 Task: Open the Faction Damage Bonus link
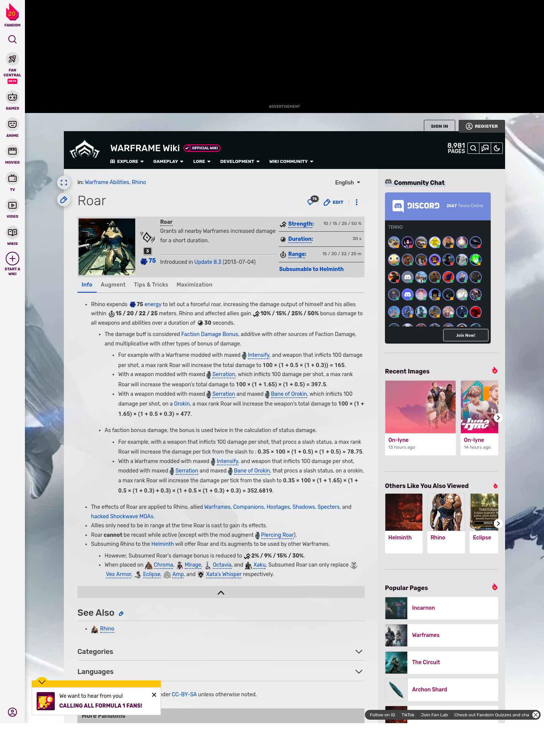(x=210, y=334)
